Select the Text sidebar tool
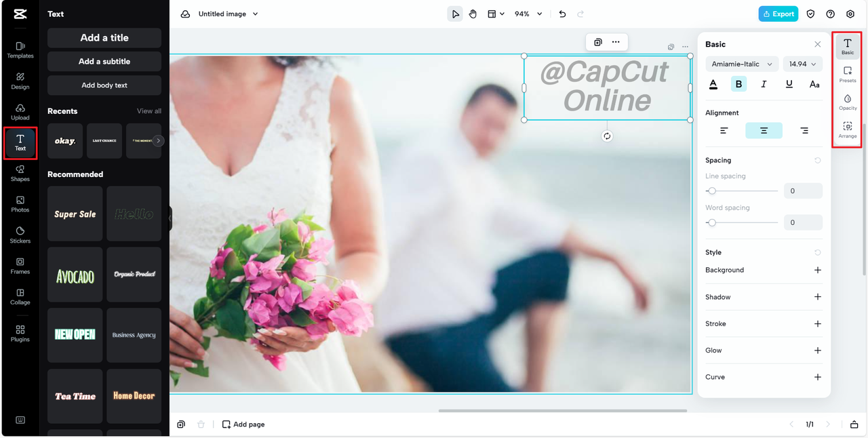Screen dimensions: 868x438 click(x=20, y=142)
